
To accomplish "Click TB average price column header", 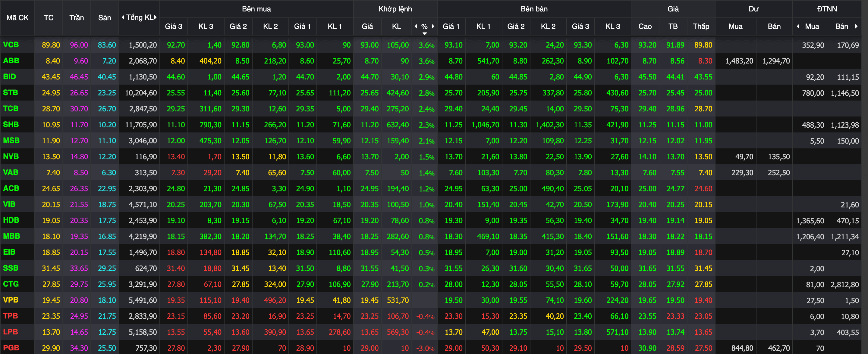I will click(673, 26).
